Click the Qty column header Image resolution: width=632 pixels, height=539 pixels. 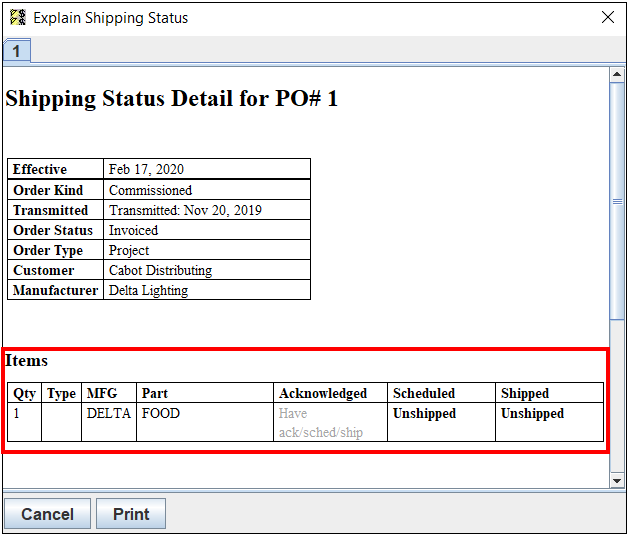25,393
